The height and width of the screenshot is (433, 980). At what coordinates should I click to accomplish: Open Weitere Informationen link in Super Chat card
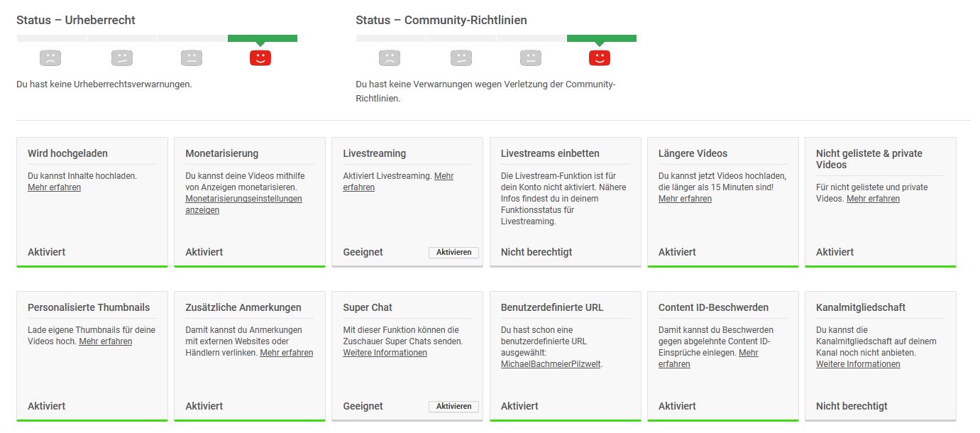coord(385,353)
